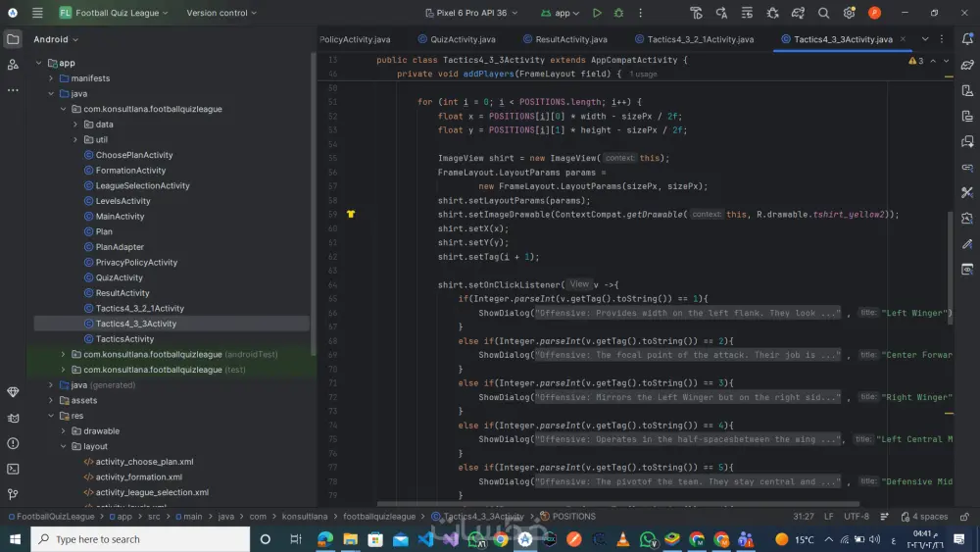Click the 4 spaces indent setting in the status bar
The width and height of the screenshot is (980, 552).
pyautogui.click(x=924, y=517)
